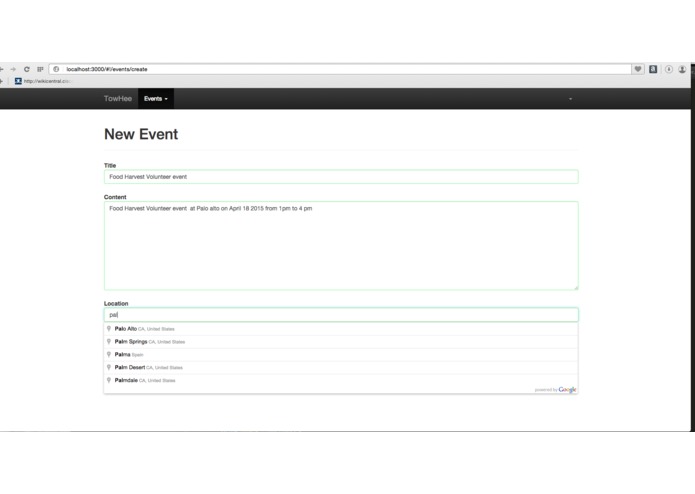Viewport: 695px width, 494px height.
Task: Click the Location field label
Action: pos(116,303)
